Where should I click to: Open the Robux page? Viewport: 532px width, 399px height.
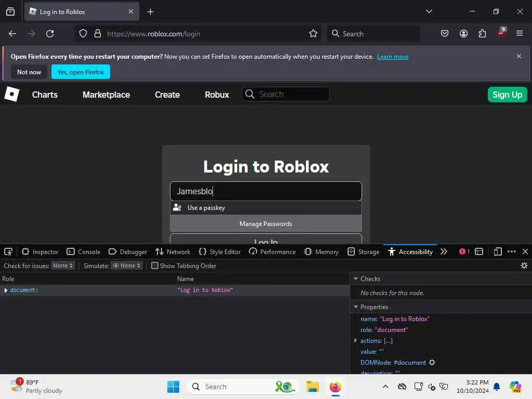[217, 95]
